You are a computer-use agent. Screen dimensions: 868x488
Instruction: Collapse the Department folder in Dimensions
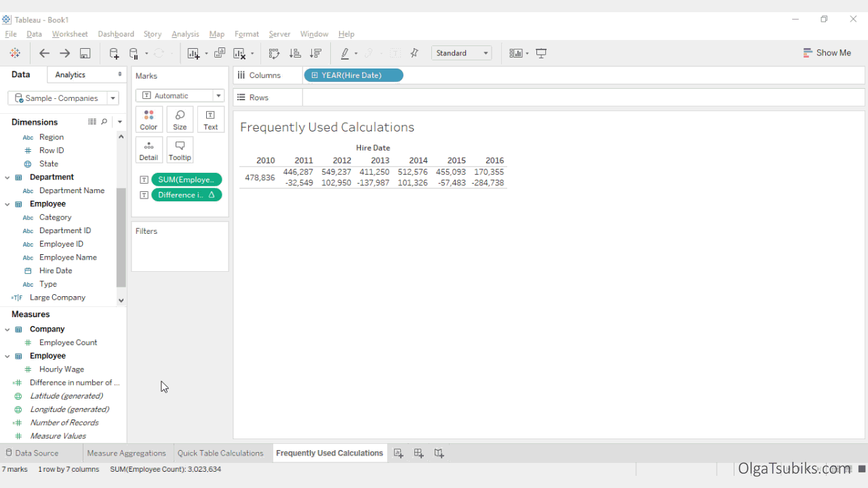coord(7,178)
